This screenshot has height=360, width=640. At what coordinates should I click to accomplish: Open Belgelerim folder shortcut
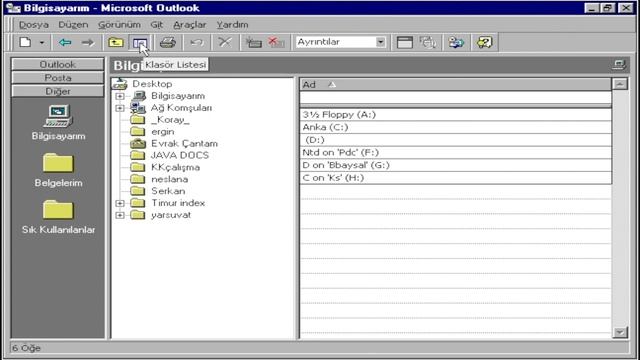[x=58, y=170]
